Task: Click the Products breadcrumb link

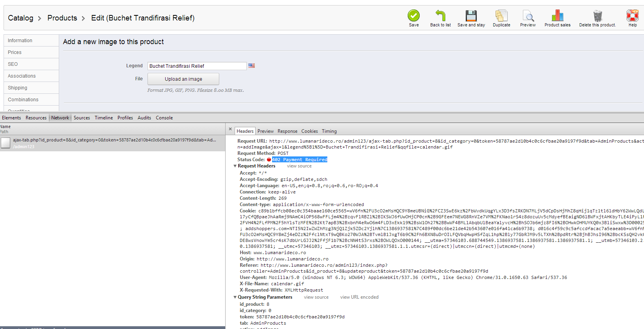Action: [62, 18]
